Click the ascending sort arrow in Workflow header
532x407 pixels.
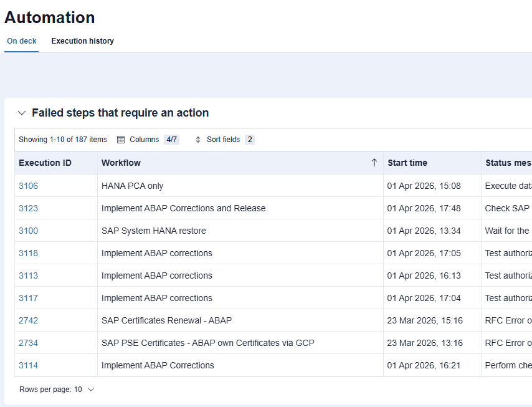374,163
